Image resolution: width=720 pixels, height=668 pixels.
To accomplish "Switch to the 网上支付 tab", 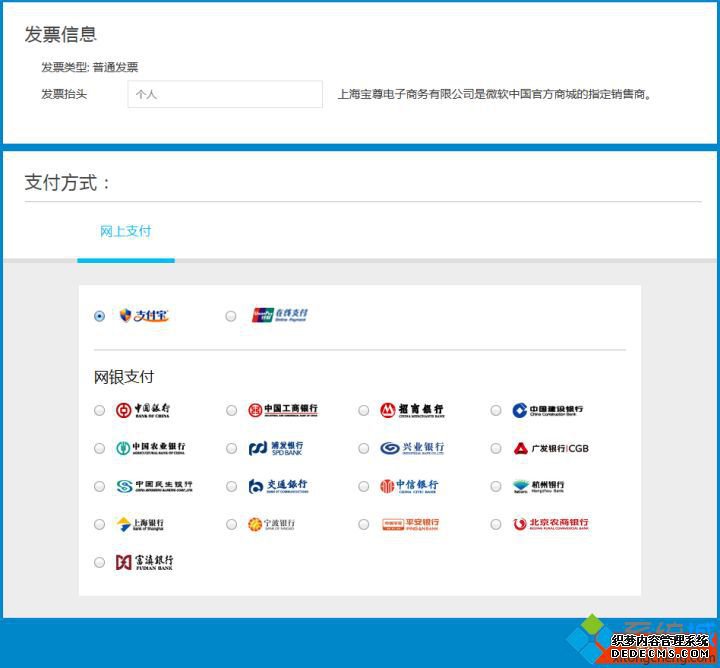I will pyautogui.click(x=125, y=231).
